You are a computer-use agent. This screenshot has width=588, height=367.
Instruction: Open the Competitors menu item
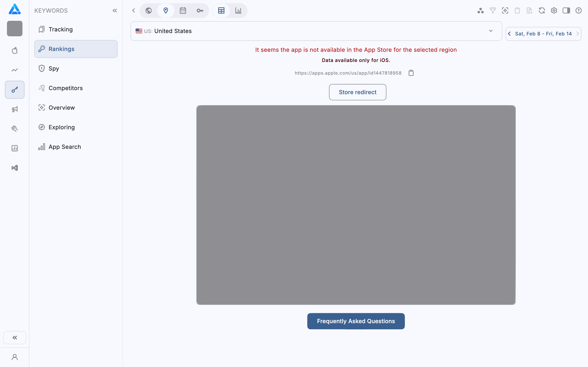(65, 88)
